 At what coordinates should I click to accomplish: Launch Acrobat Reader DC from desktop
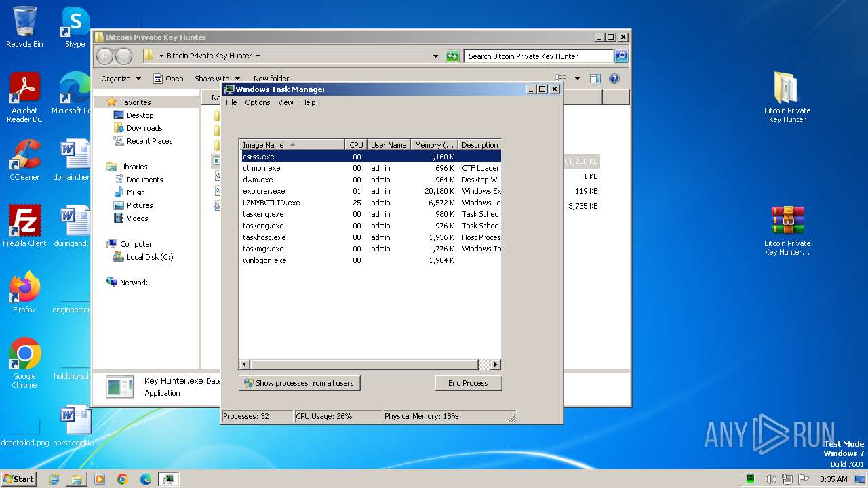point(24,98)
